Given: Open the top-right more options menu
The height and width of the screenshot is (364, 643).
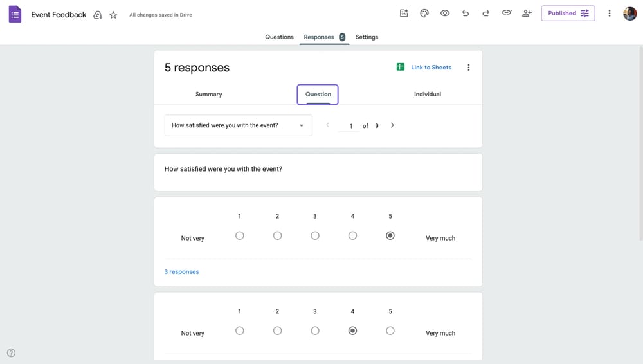Looking at the screenshot, I should 610,13.
